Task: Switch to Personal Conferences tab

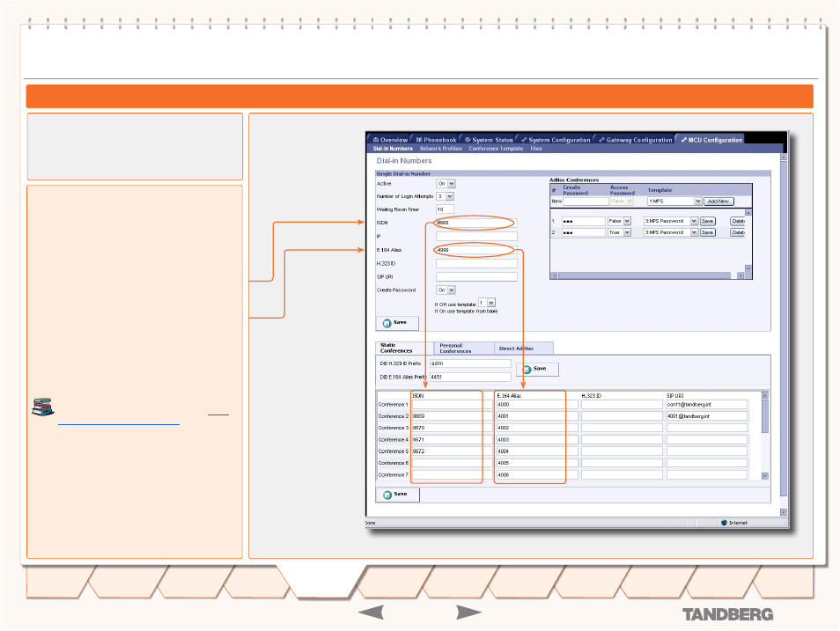Action: 464,349
